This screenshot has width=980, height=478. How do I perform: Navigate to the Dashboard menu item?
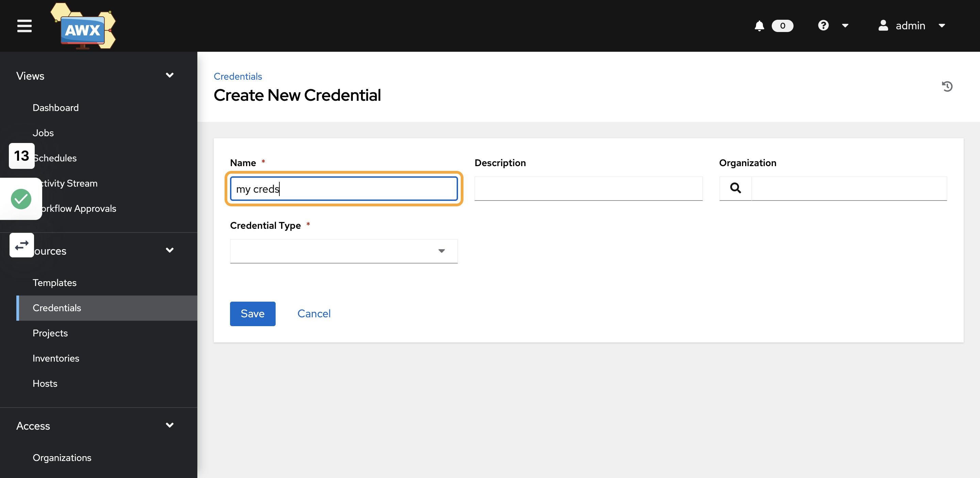(x=55, y=106)
